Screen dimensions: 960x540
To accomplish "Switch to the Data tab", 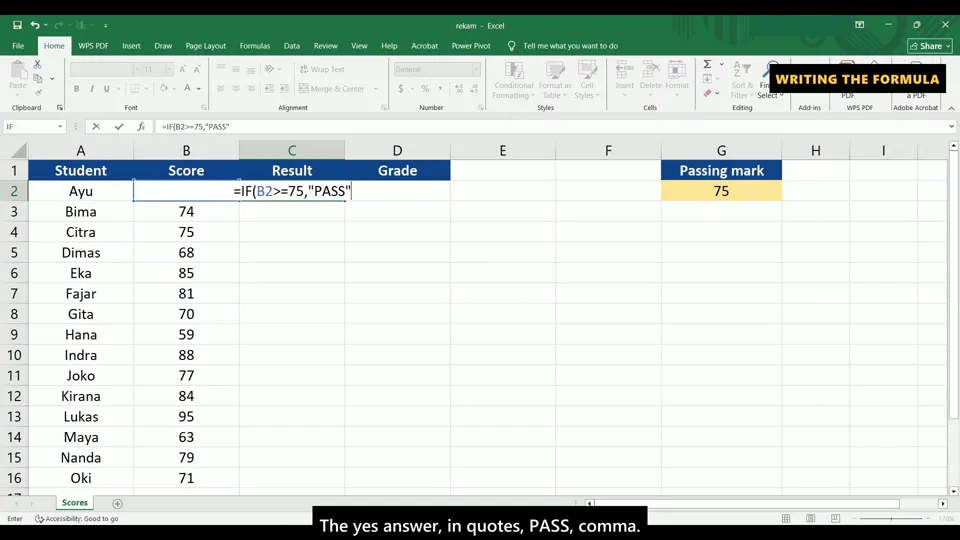I will 291,46.
